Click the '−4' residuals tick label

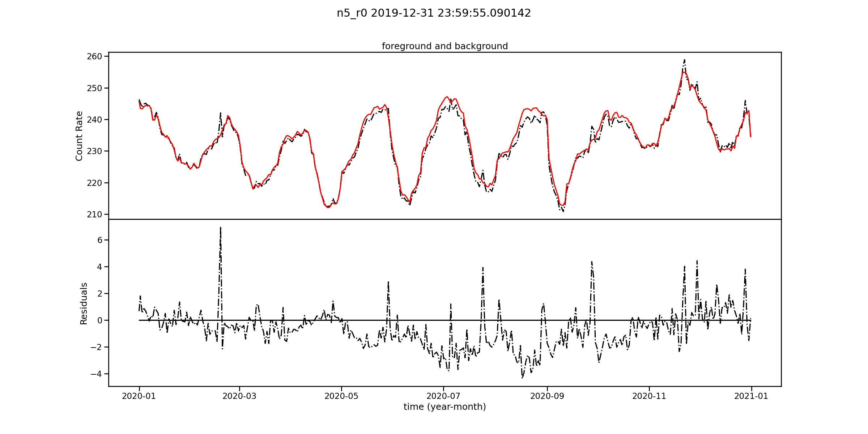pos(96,374)
